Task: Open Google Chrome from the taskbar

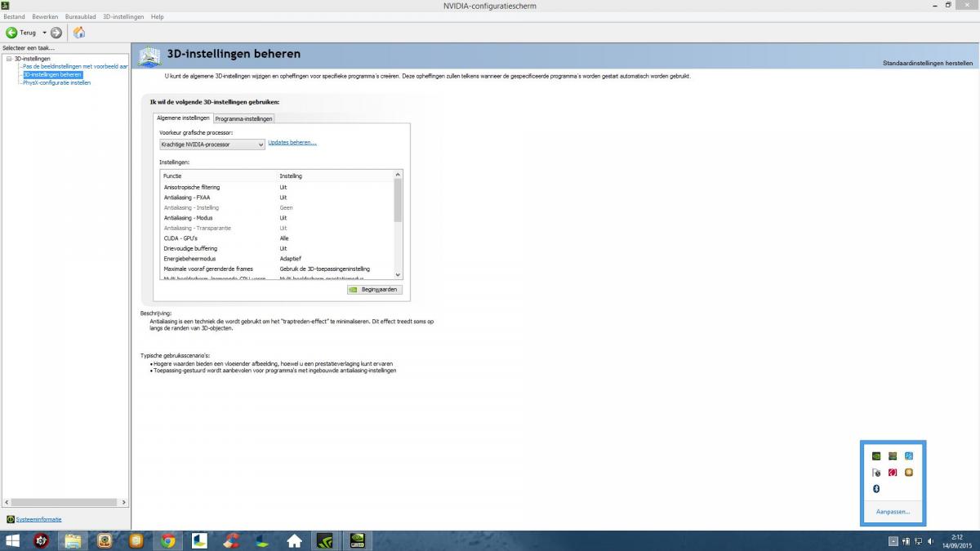Action: coord(168,541)
